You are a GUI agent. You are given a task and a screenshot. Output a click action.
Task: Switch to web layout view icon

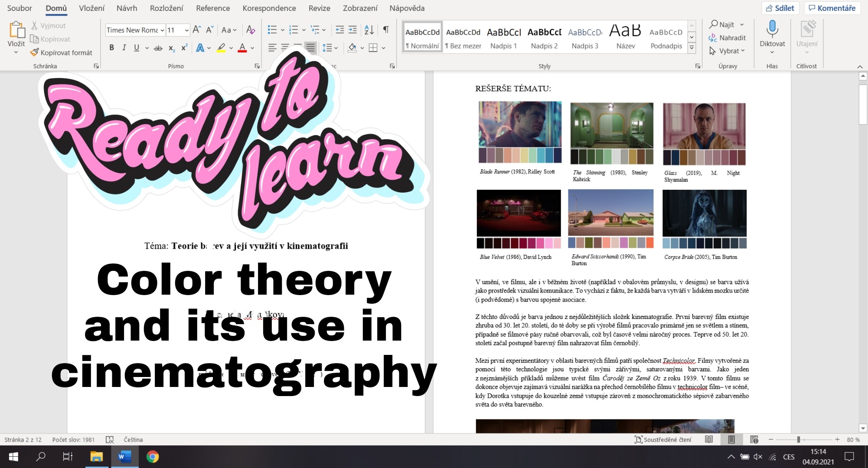754,439
